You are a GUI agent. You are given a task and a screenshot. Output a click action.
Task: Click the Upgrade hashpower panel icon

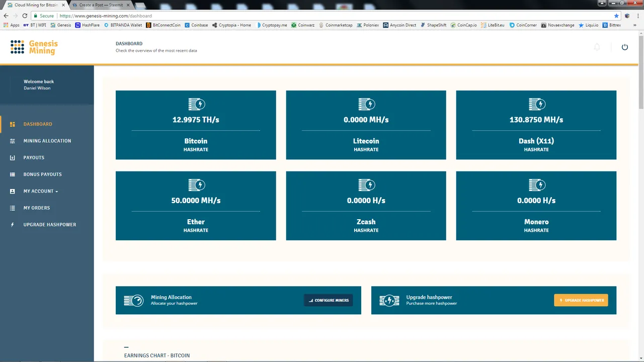[x=389, y=300]
